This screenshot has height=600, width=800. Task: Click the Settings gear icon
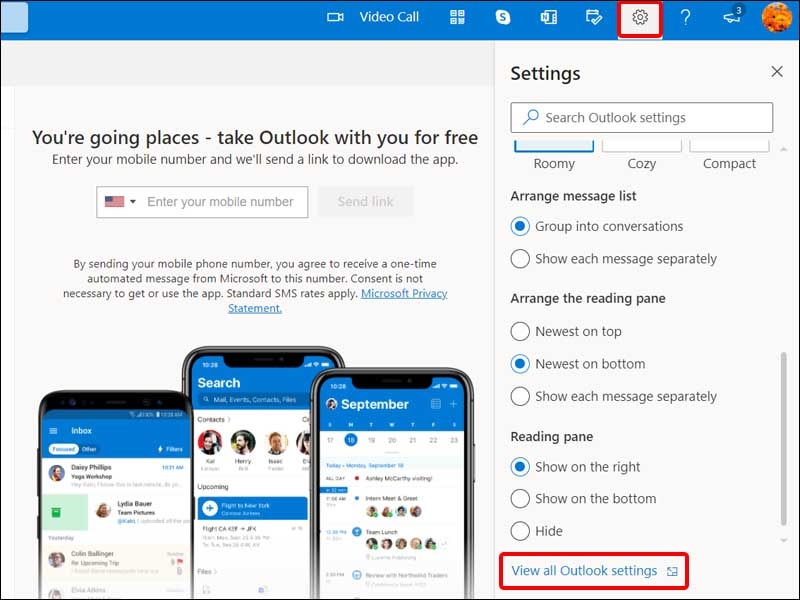(640, 17)
